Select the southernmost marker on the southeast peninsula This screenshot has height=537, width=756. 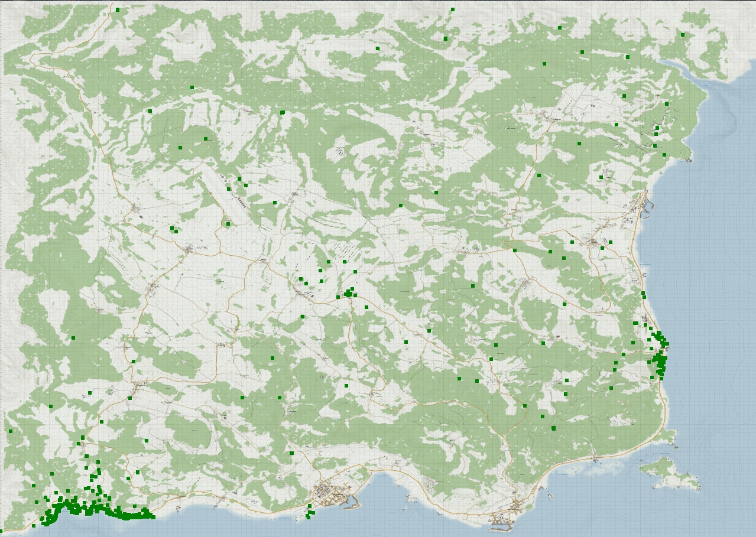coord(553,428)
